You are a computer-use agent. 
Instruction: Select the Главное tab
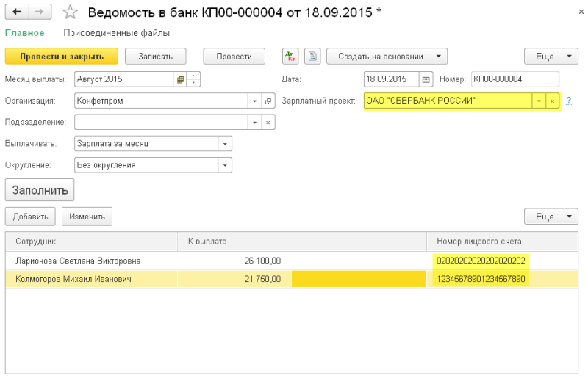(25, 33)
